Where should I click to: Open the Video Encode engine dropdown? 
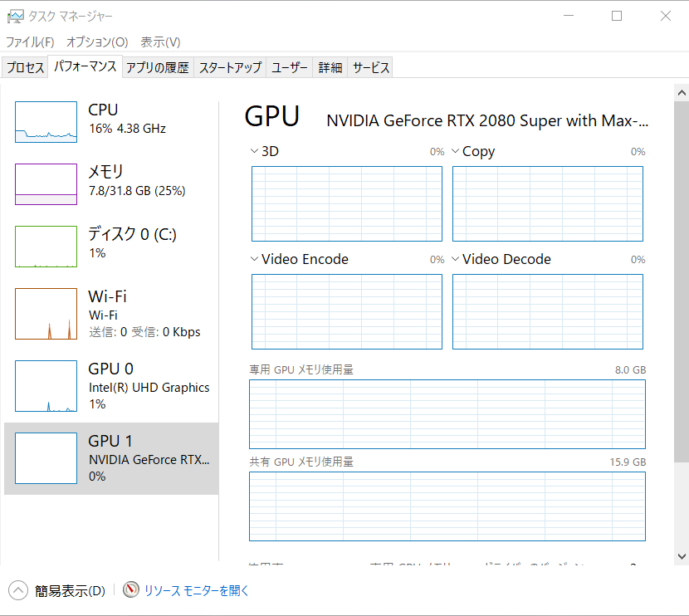(254, 259)
